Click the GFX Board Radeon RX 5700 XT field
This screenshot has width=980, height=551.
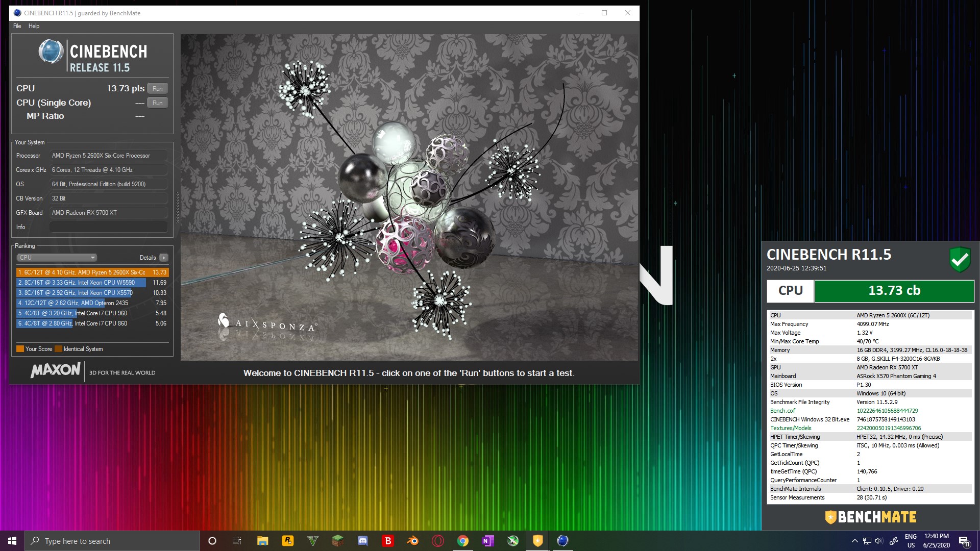click(109, 213)
